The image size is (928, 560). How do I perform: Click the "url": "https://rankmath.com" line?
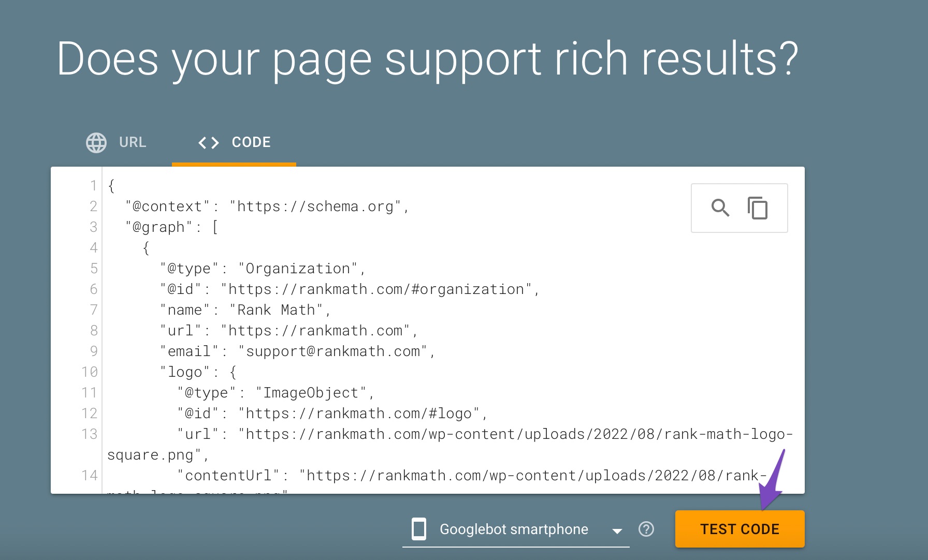pos(289,330)
